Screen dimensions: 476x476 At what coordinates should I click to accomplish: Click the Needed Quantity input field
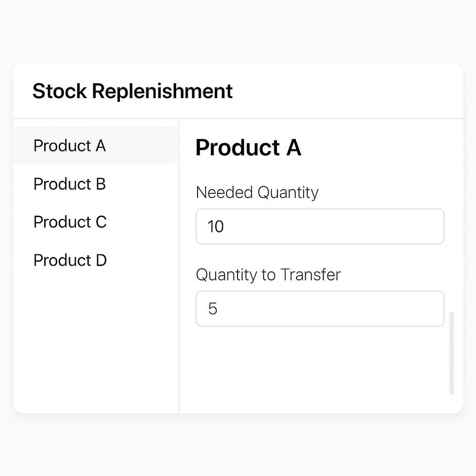(320, 227)
